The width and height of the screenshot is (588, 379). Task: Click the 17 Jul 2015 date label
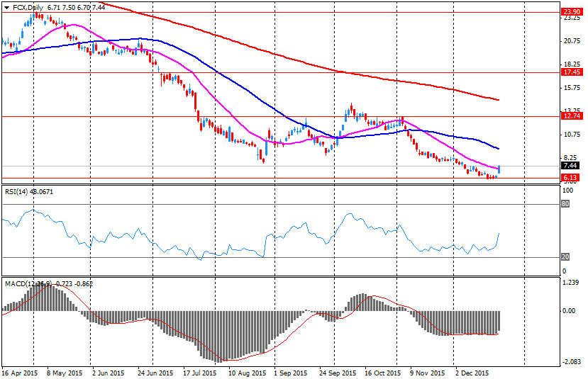pos(200,373)
